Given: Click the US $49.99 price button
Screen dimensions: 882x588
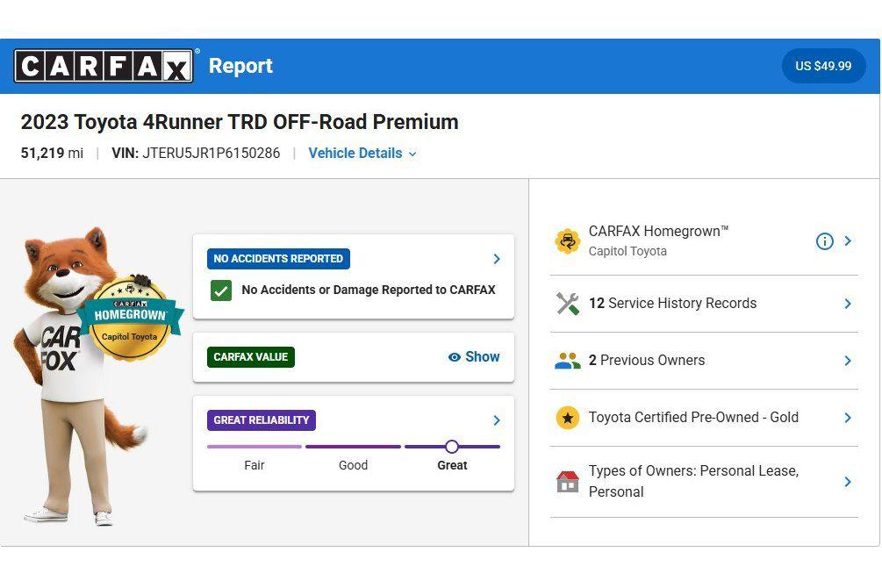Looking at the screenshot, I should (x=823, y=66).
